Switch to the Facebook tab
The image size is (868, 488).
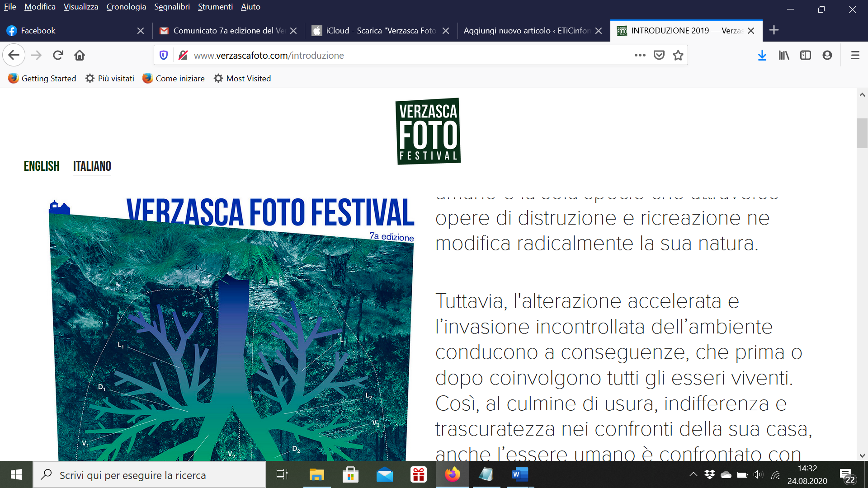(x=76, y=31)
